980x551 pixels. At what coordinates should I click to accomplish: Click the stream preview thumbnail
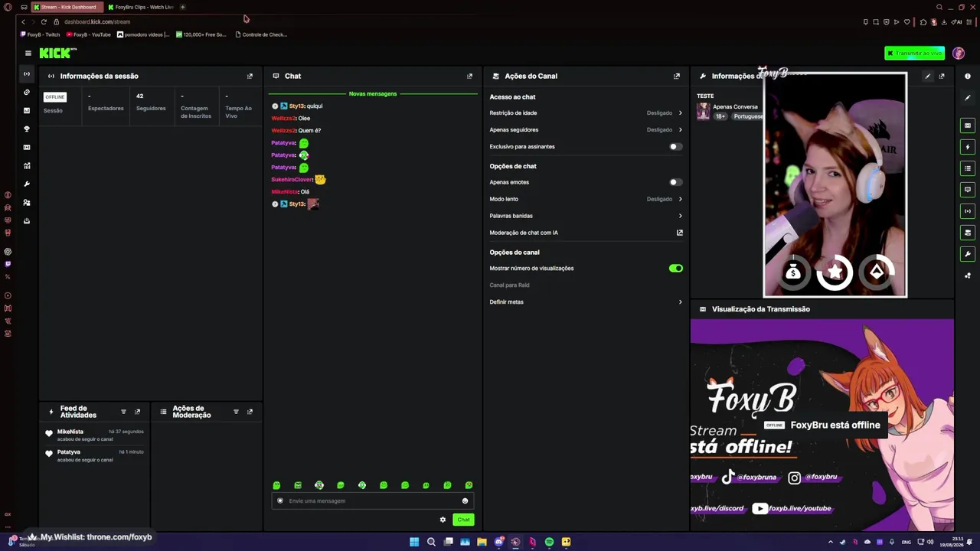[822, 425]
